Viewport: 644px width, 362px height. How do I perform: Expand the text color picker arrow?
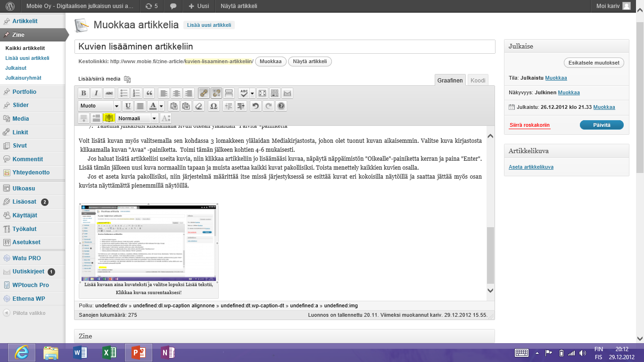click(x=162, y=106)
